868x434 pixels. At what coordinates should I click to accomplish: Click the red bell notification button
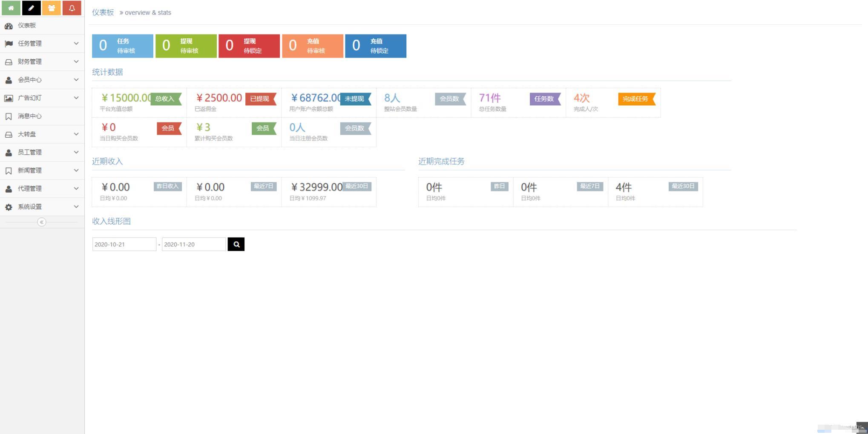click(72, 8)
